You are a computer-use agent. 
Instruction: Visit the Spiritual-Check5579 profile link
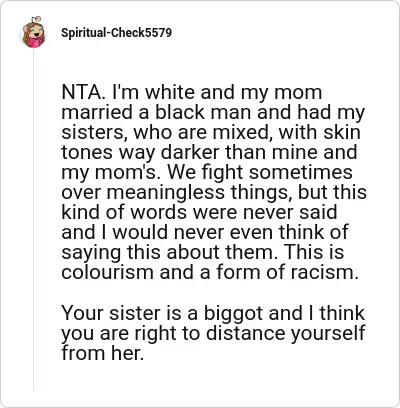(x=116, y=33)
